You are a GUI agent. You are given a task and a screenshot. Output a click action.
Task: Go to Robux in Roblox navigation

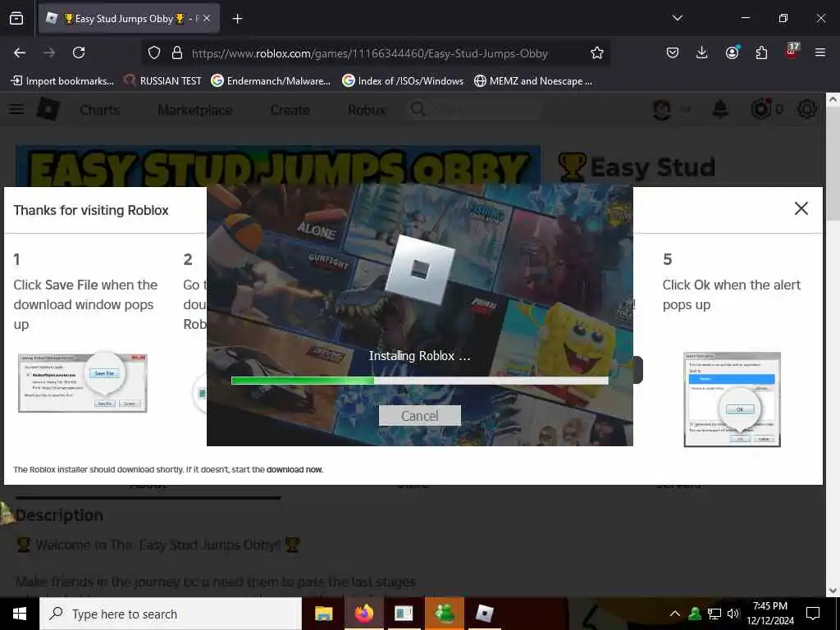[x=367, y=110]
